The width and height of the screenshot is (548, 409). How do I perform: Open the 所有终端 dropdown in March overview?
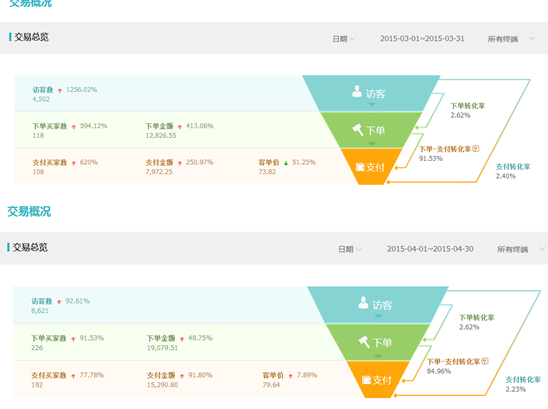coord(511,39)
